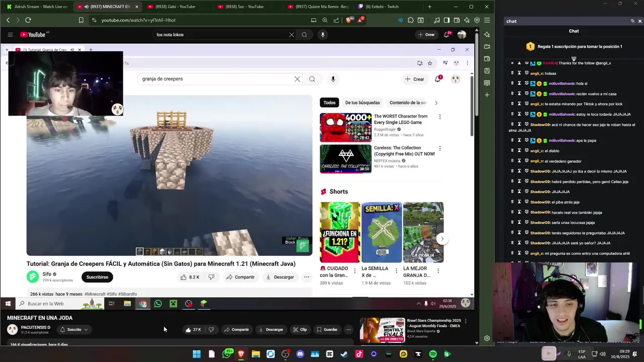Click Descargar under Sifo tutorial
This screenshot has height=362, width=644.
pos(280,277)
